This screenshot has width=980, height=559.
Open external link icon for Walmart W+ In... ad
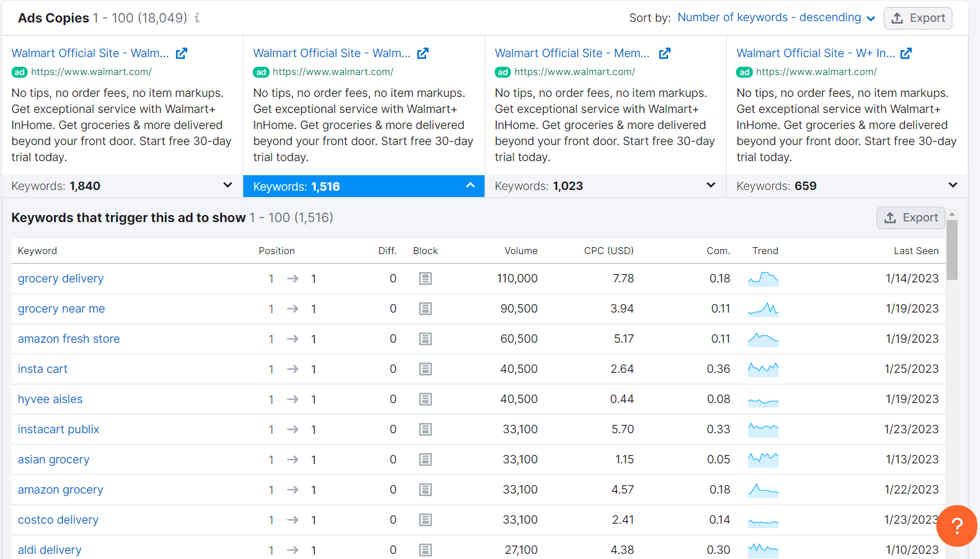tap(906, 53)
